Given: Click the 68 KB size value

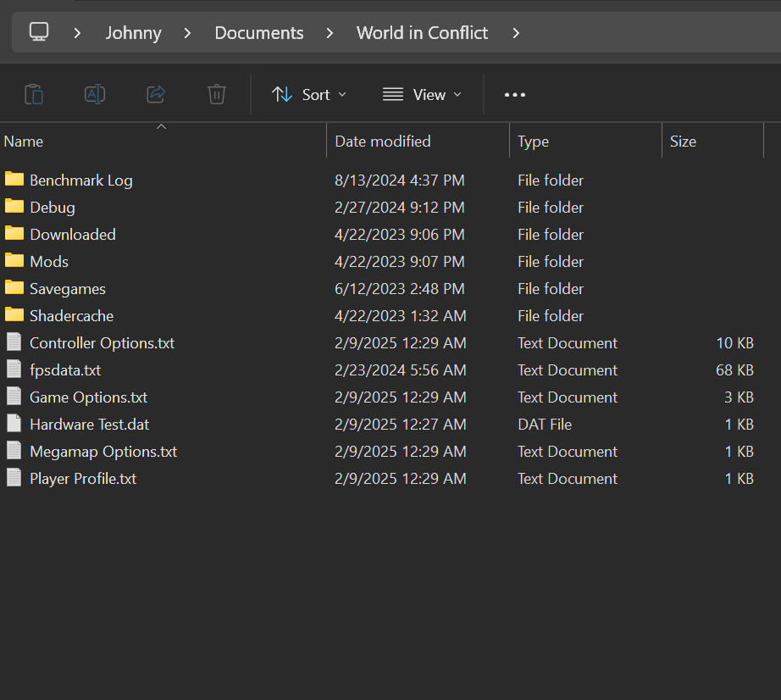Looking at the screenshot, I should (734, 370).
